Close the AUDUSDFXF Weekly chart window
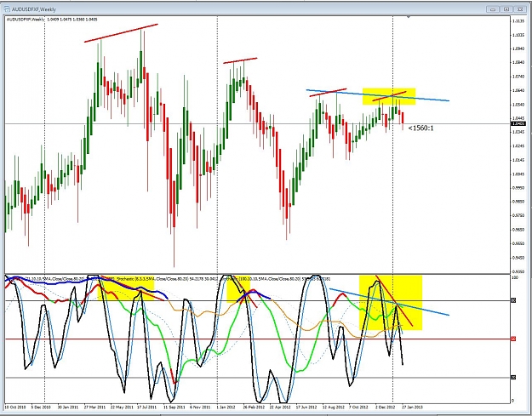The image size is (532, 416). tap(519, 9)
